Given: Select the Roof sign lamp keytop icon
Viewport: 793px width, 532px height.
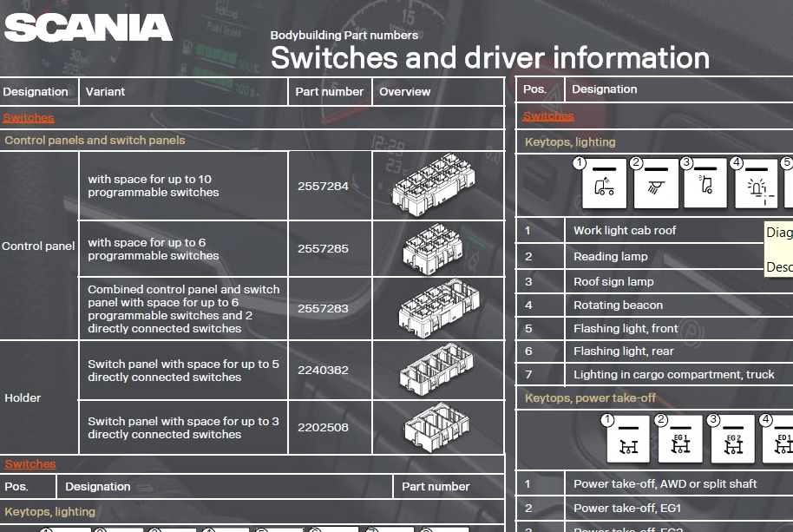Looking at the screenshot, I should (705, 183).
